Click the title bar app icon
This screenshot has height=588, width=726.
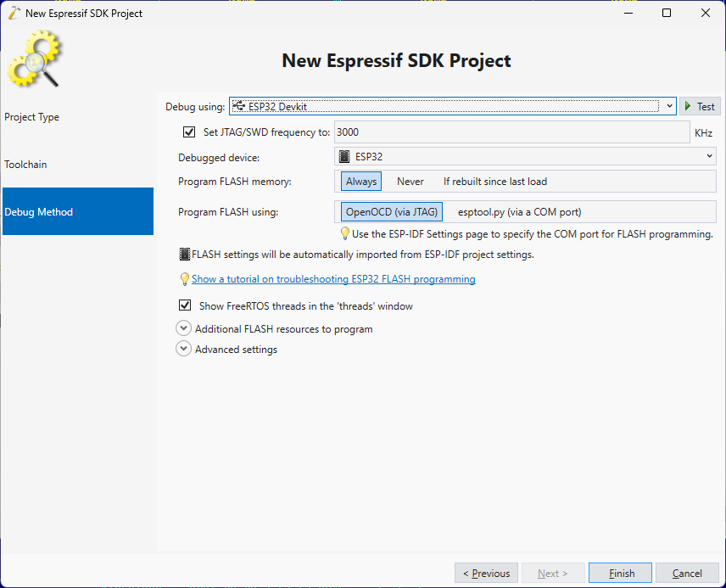14,13
